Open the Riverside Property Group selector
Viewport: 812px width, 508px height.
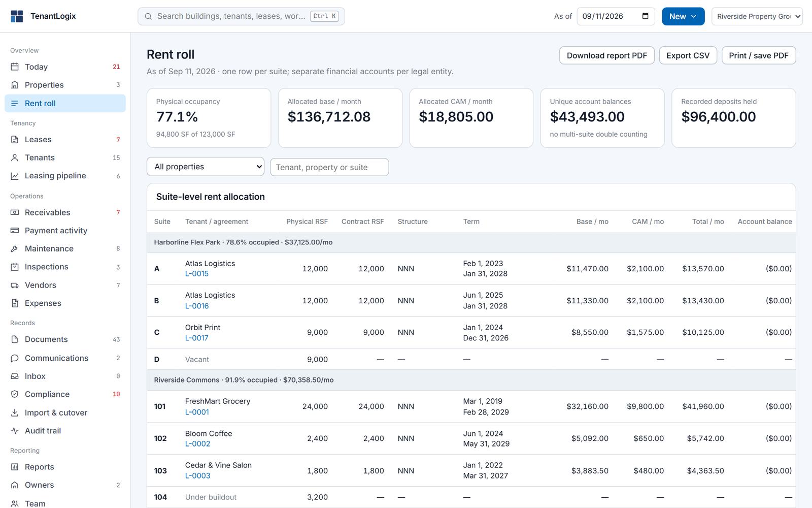[x=757, y=16]
